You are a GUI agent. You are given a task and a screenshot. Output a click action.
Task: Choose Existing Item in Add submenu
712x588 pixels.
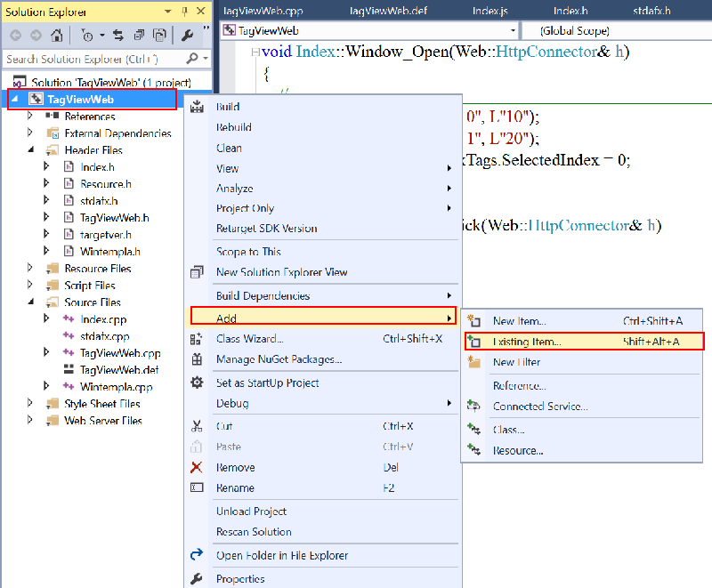click(x=584, y=342)
